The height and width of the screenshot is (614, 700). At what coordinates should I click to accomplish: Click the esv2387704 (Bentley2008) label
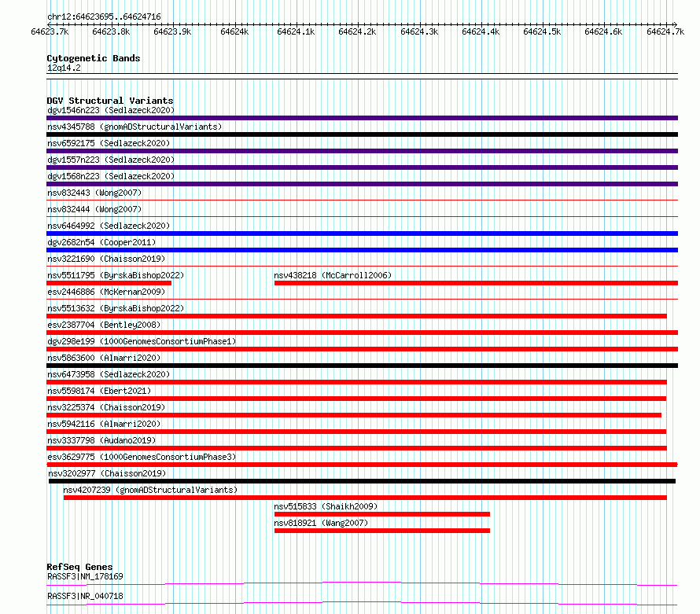point(104,325)
